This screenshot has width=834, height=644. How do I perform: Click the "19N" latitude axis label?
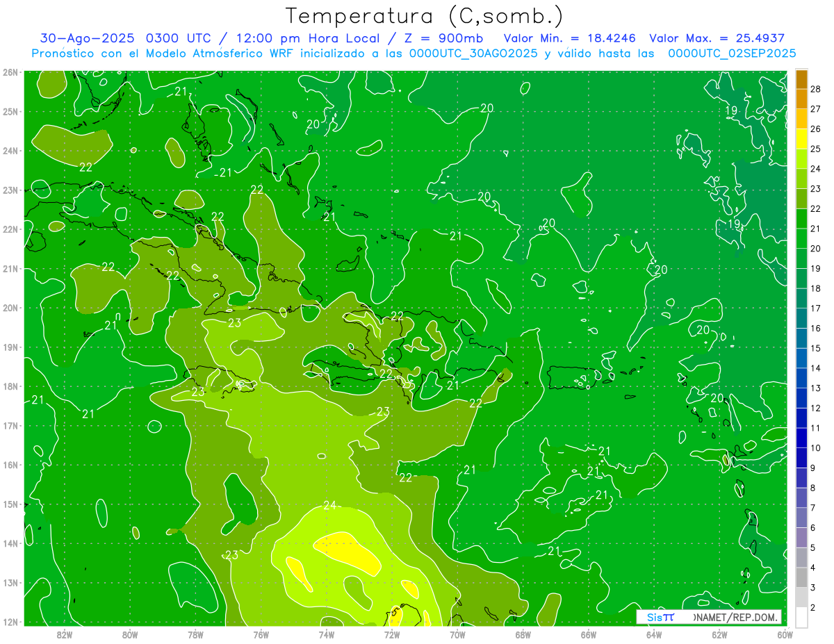click(x=10, y=347)
